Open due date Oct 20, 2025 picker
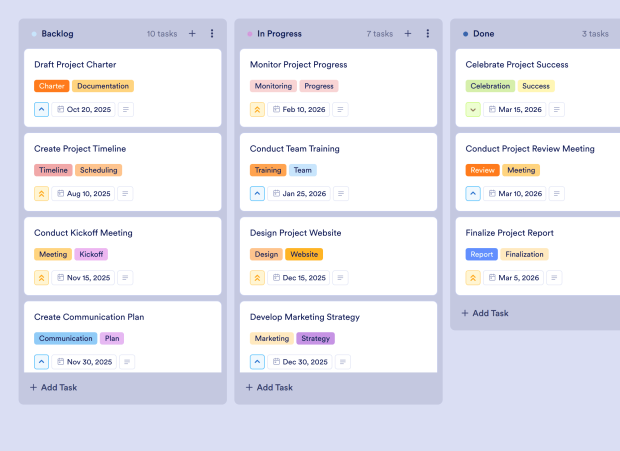 (83, 110)
